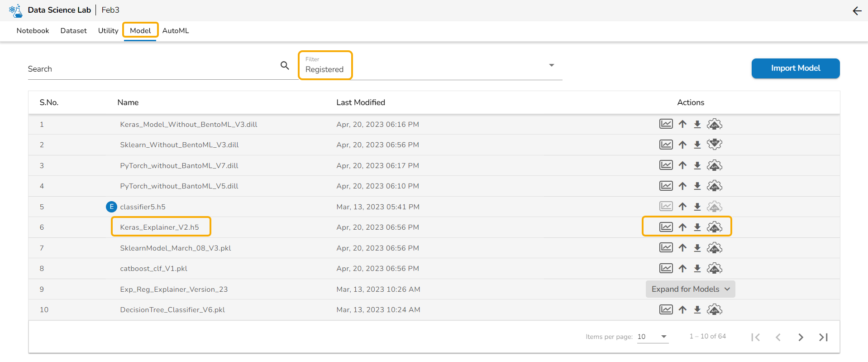This screenshot has height=362, width=868.
Task: Open chart icon for Keras_Model_Without_BentoML_V3.dill
Action: (666, 124)
